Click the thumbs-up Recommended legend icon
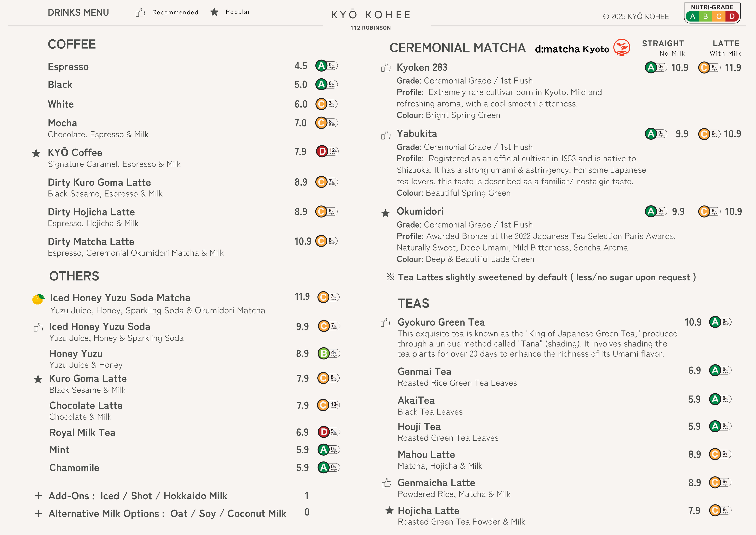This screenshot has height=535, width=756. tap(140, 13)
